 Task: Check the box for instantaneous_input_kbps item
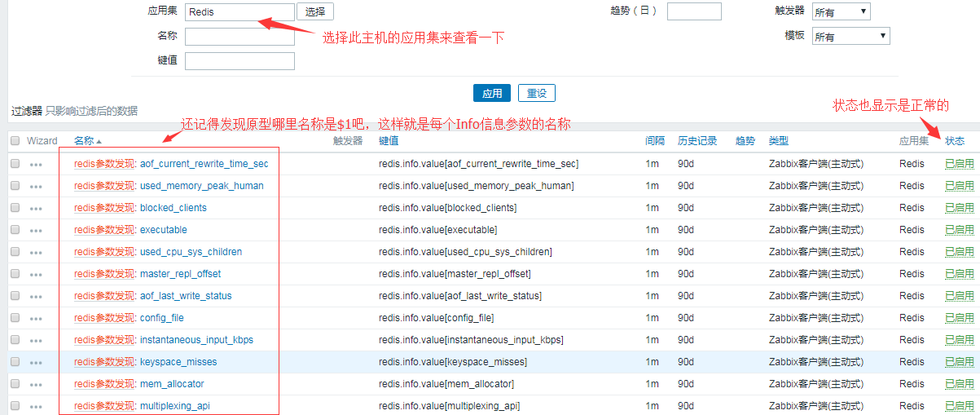click(15, 340)
